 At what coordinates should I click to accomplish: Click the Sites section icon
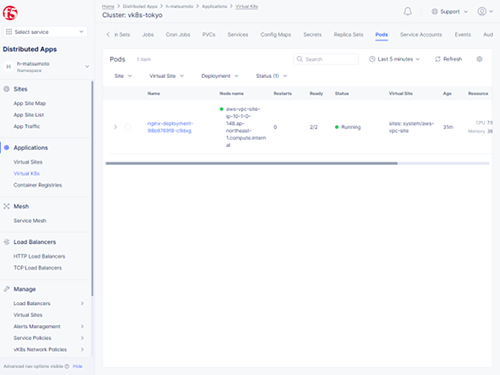click(6, 89)
